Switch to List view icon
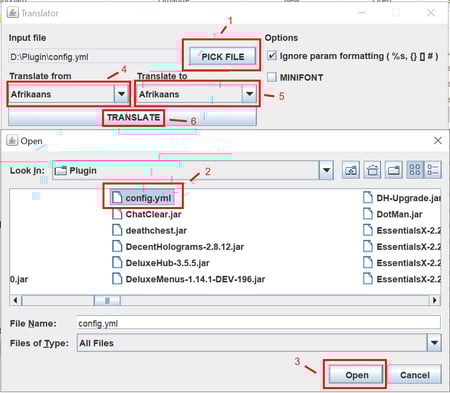Viewport: 450px width, 393px height. pyautogui.click(x=415, y=170)
